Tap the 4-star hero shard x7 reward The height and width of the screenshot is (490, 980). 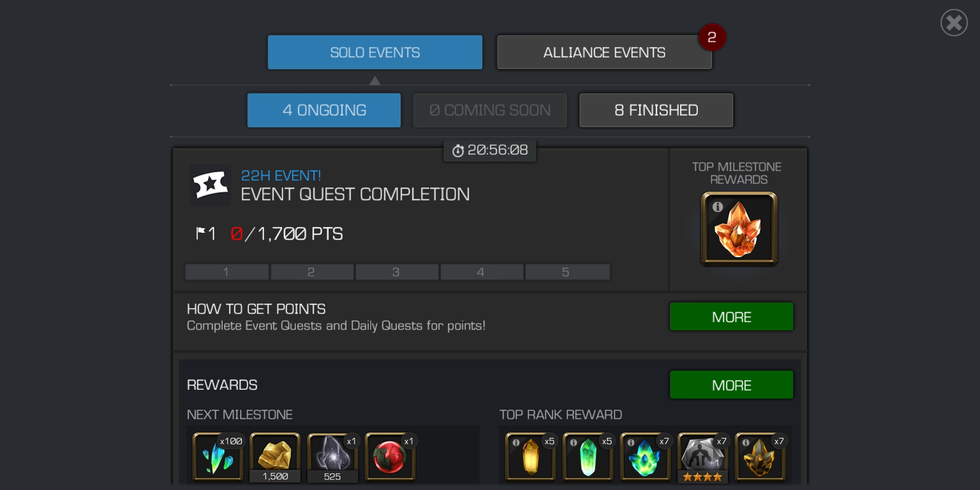(x=703, y=457)
